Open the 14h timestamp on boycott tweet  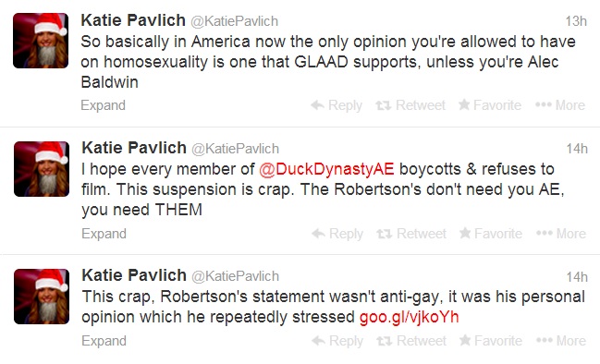pos(577,149)
